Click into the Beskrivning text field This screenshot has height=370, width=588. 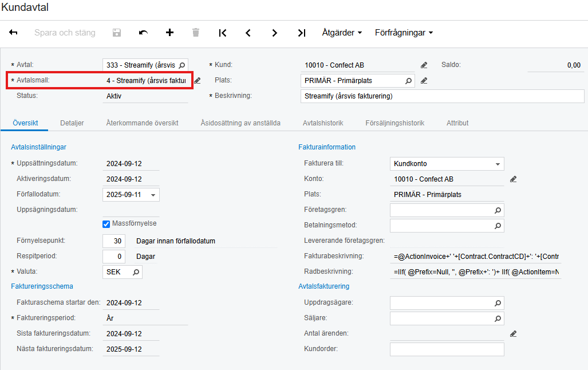tap(443, 96)
